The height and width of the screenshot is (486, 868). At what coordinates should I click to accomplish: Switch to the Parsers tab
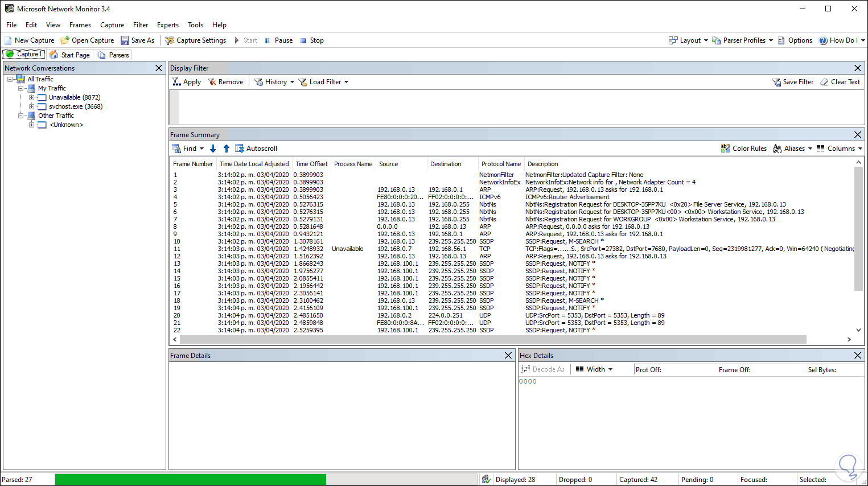tap(113, 55)
